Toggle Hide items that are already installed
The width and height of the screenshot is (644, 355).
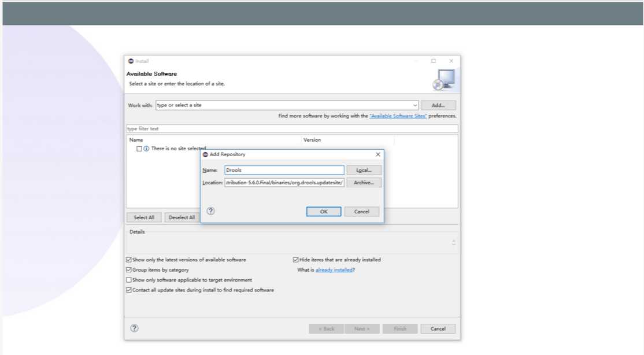click(x=295, y=260)
